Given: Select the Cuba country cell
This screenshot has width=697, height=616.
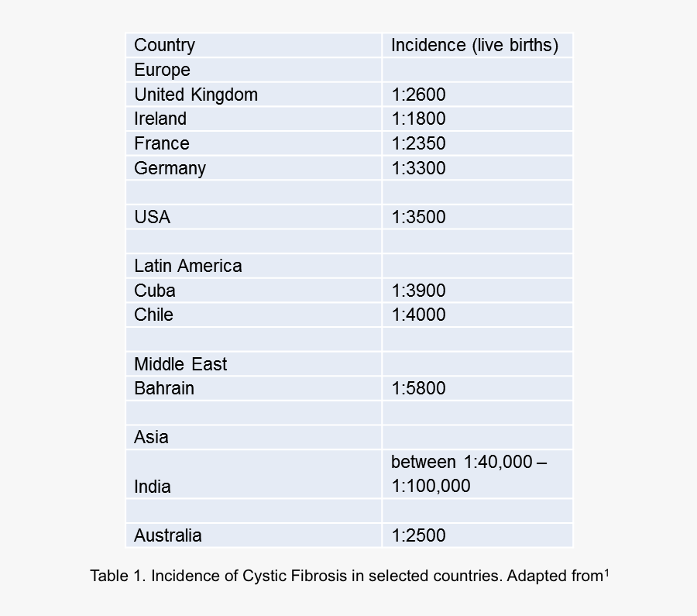Looking at the screenshot, I should tap(155, 291).
